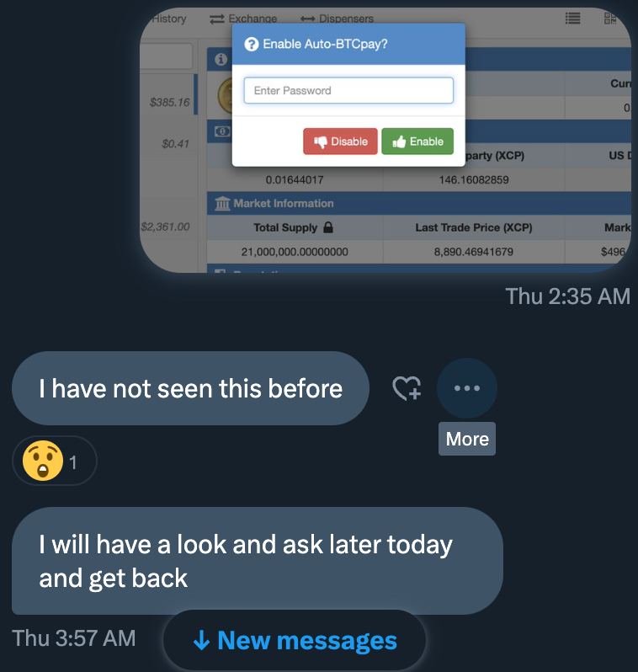Open the History tab
This screenshot has height=672, width=638.
coord(169,19)
